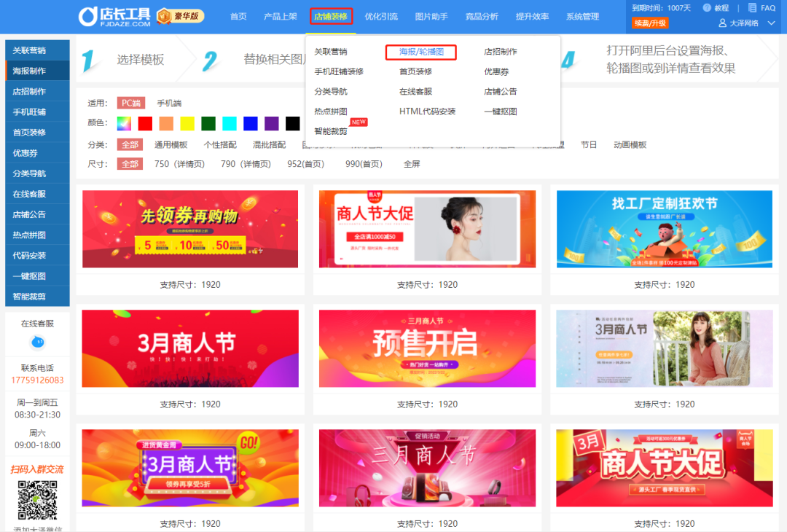Open 智能裁剪 in left sidebar
This screenshot has width=787, height=532.
point(37,297)
